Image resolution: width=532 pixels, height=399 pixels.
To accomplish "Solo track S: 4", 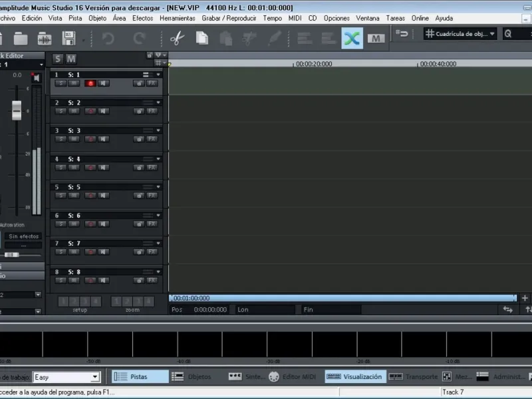I will [x=61, y=168].
